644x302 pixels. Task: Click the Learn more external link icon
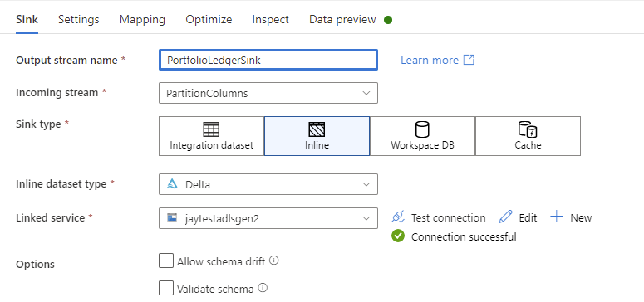click(x=469, y=60)
